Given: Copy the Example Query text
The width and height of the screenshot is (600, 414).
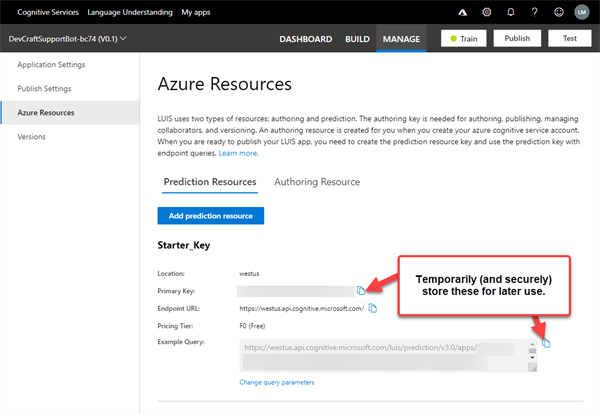Looking at the screenshot, I should (x=546, y=343).
